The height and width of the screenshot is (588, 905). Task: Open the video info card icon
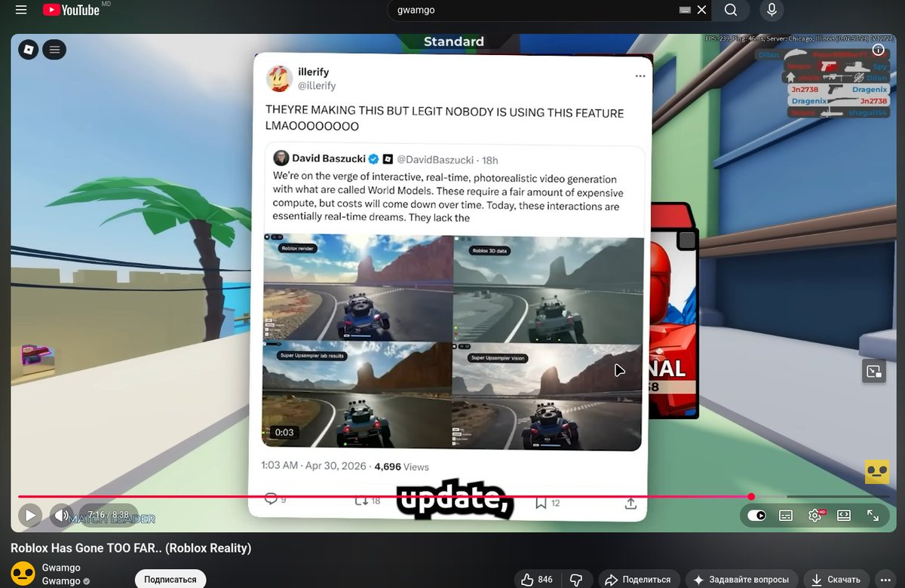coord(879,50)
